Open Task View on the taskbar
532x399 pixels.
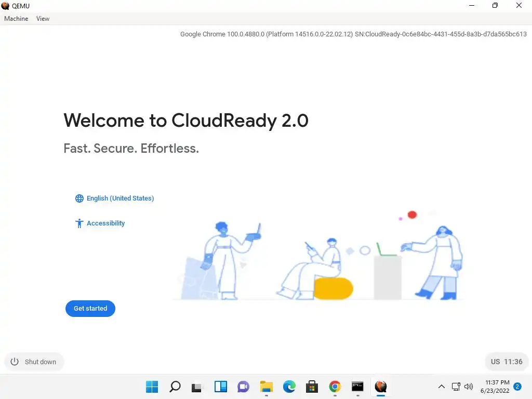[x=197, y=387]
